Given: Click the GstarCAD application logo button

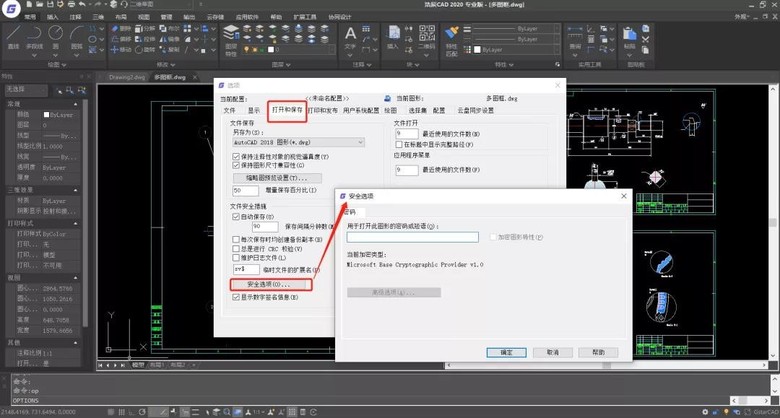Looking at the screenshot, I should [12, 7].
